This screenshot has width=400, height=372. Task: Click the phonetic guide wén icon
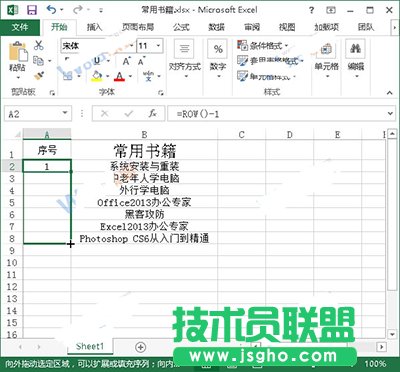coord(148,76)
